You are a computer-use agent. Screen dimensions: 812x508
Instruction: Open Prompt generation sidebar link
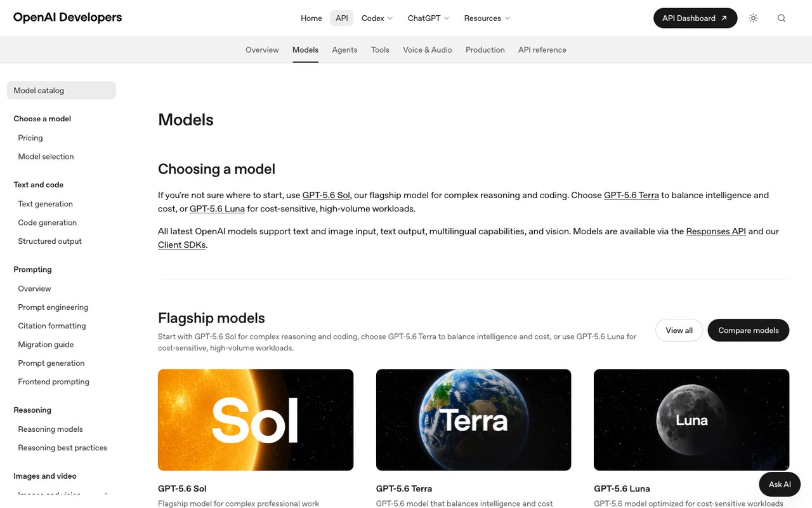[51, 363]
